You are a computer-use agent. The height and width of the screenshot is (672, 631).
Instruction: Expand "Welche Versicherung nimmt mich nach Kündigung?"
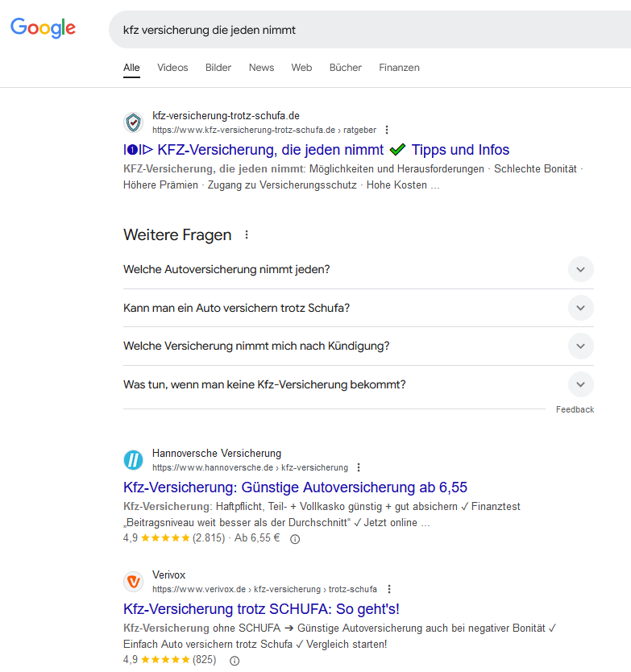(x=580, y=346)
